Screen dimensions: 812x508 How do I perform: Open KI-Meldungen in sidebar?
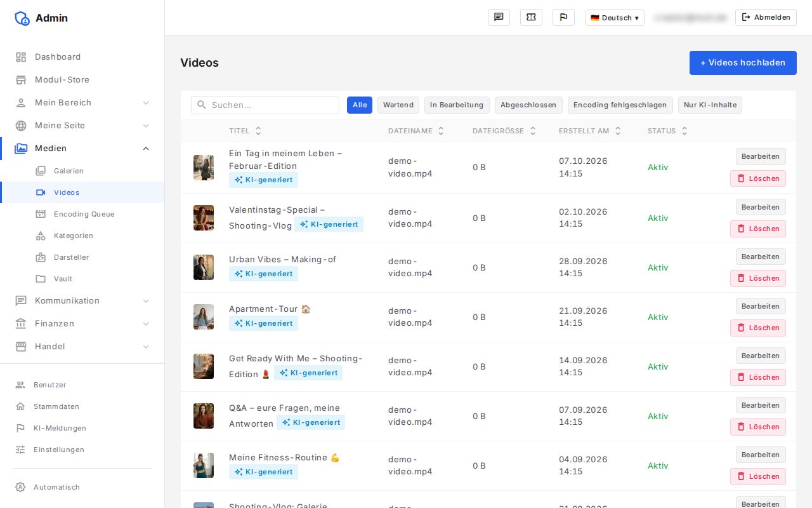[82, 428]
